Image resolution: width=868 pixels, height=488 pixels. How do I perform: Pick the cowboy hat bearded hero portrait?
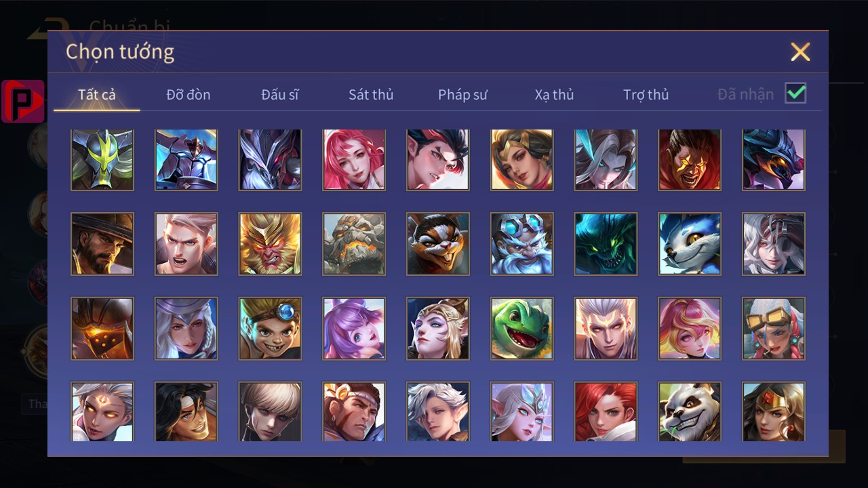tap(102, 244)
